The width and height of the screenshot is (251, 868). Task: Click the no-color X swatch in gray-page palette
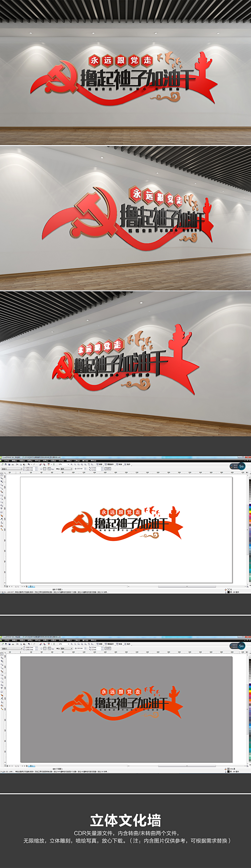pos(250,657)
